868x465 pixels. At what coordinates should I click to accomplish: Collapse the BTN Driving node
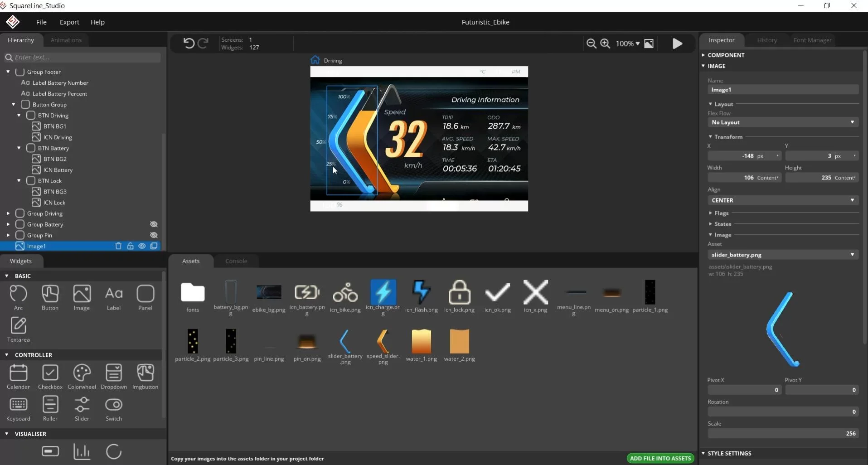point(19,115)
